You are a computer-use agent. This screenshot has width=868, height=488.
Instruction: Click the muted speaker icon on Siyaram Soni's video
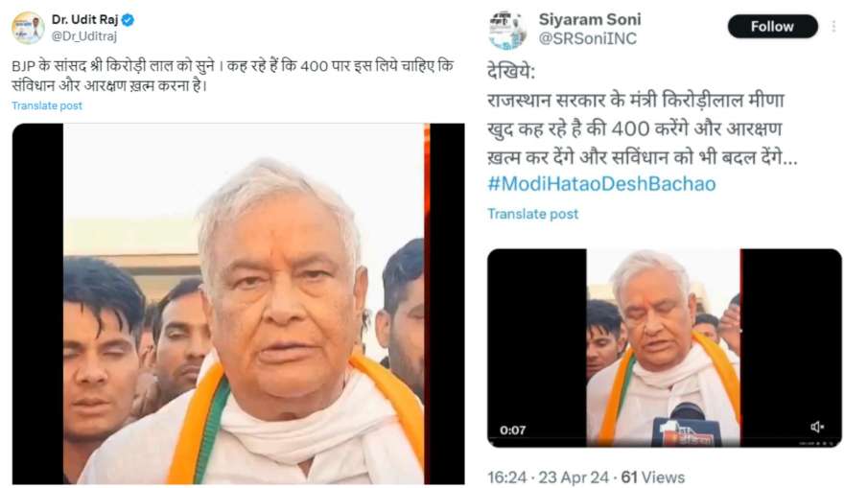point(817,427)
